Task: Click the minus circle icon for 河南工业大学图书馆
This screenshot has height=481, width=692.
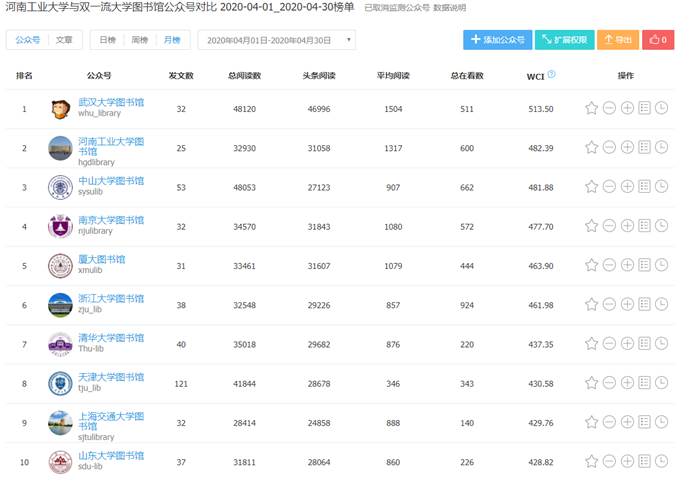Action: tap(609, 147)
